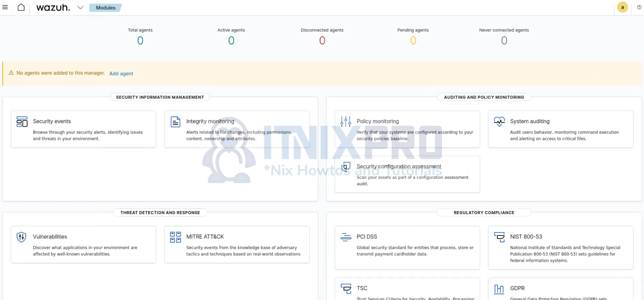Click the Security configuration assessment magnifier icon
Image resolution: width=644 pixels, height=300 pixels.
coord(345,166)
